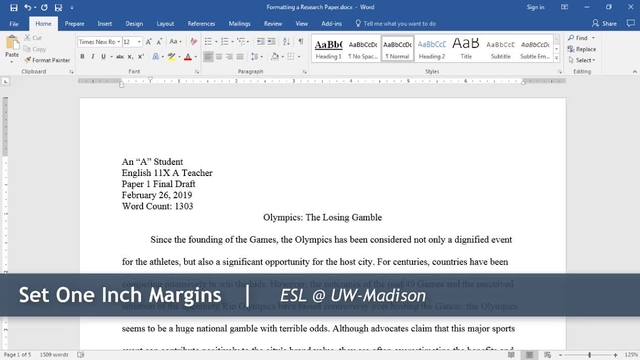Click the Tell me what you want to do box
Screen dimensions: 640x360
(396, 24)
